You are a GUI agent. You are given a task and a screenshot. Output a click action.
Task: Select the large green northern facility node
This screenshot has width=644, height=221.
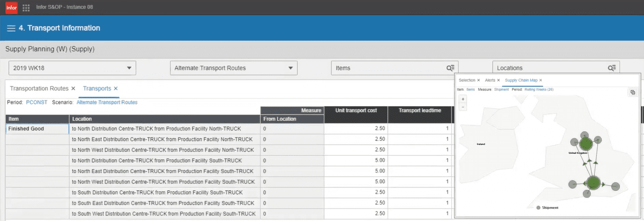(585, 144)
